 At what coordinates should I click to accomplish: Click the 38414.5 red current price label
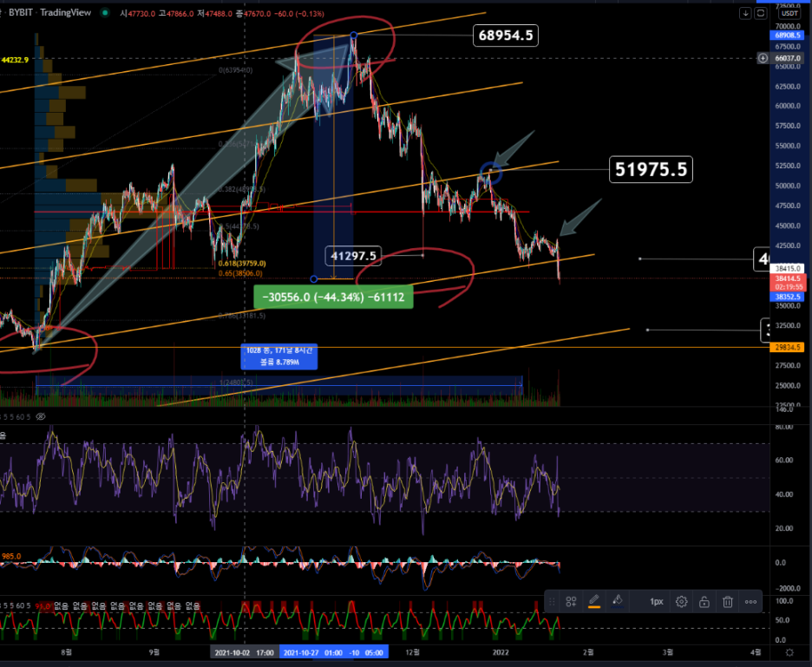tap(787, 282)
